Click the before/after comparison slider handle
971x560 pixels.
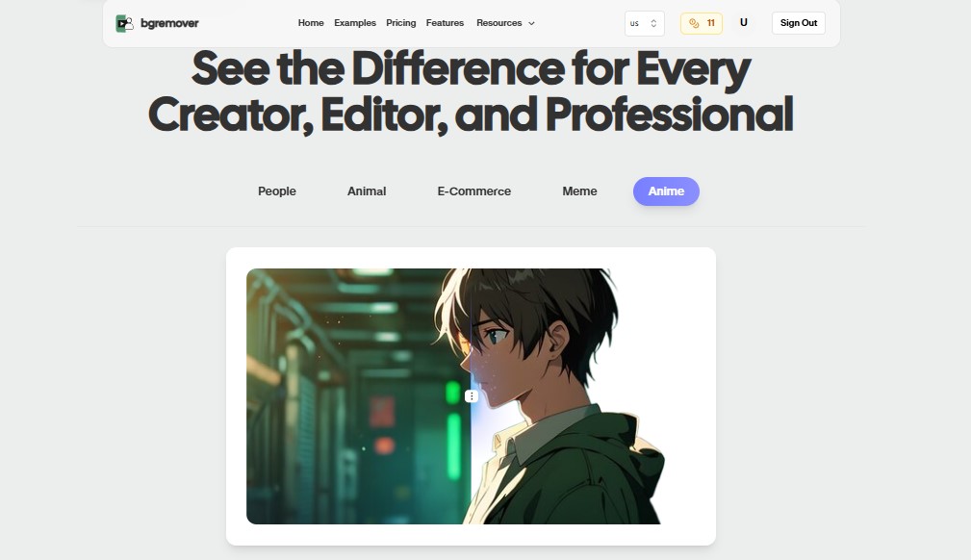coord(472,396)
